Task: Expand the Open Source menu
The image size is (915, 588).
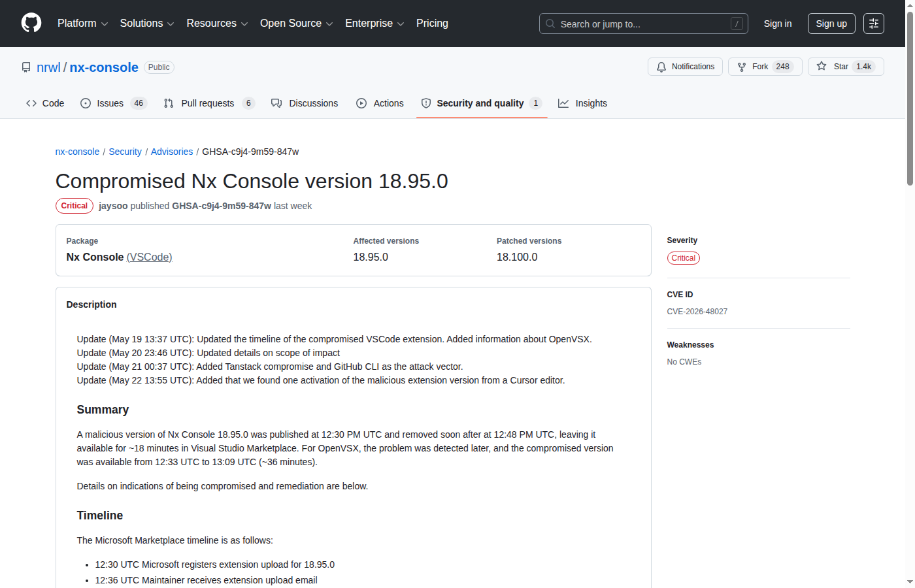Action: [296, 23]
